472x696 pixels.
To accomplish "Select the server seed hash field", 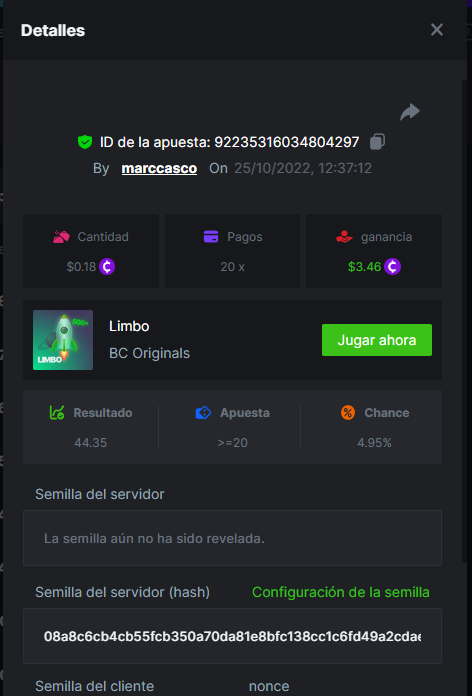I will pyautogui.click(x=232, y=636).
